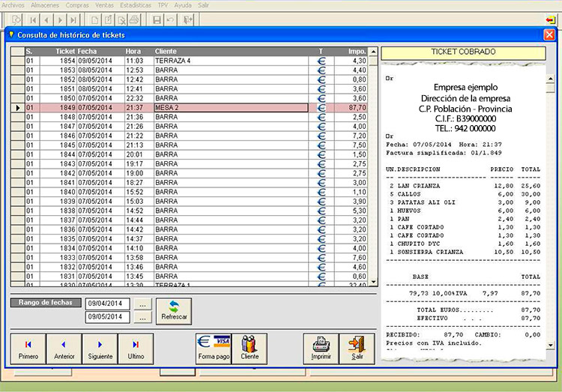Viewport: 562px width, 392px height.
Task: Click the amount 87,70 in the ticket list
Action: tap(357, 108)
